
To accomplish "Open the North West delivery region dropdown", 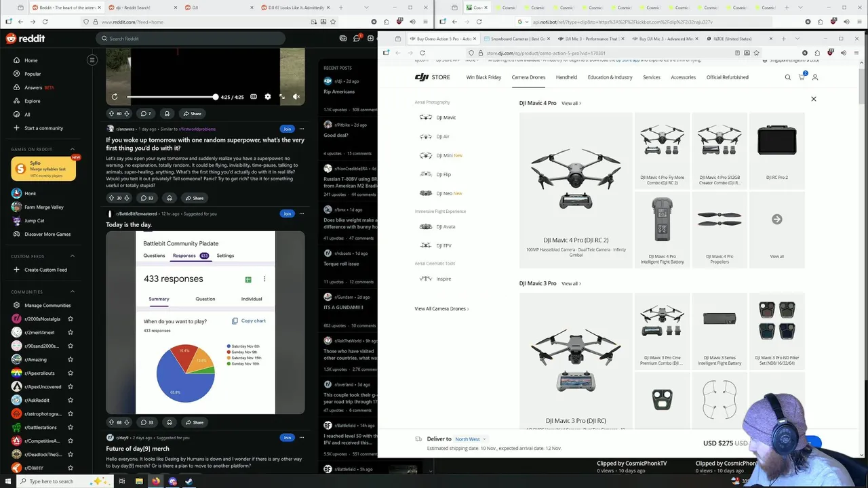I will pyautogui.click(x=471, y=439).
